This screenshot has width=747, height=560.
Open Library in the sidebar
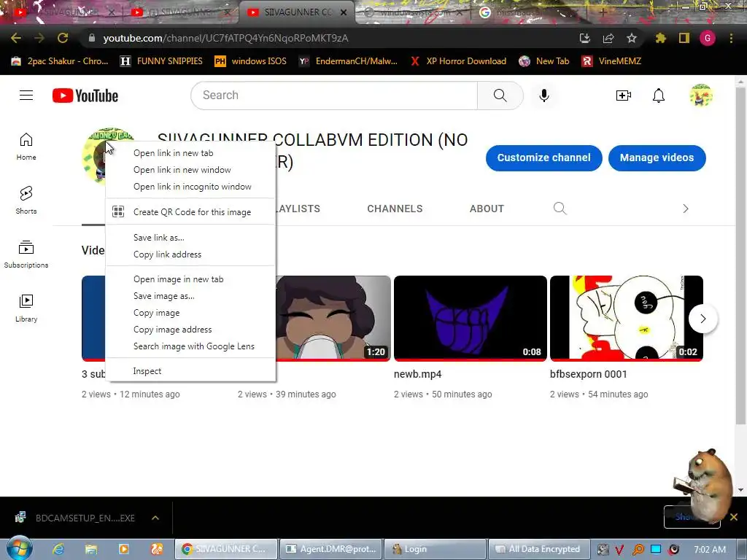pyautogui.click(x=26, y=308)
